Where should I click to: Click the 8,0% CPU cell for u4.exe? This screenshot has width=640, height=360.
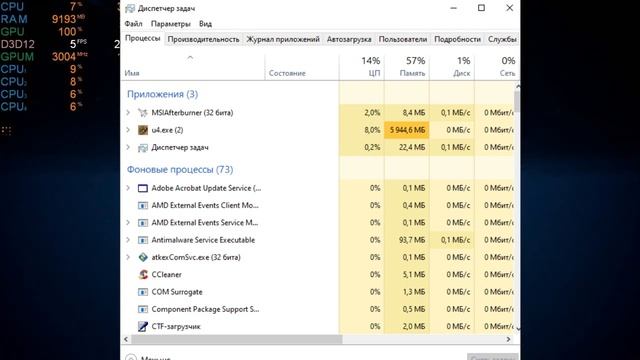(362, 130)
